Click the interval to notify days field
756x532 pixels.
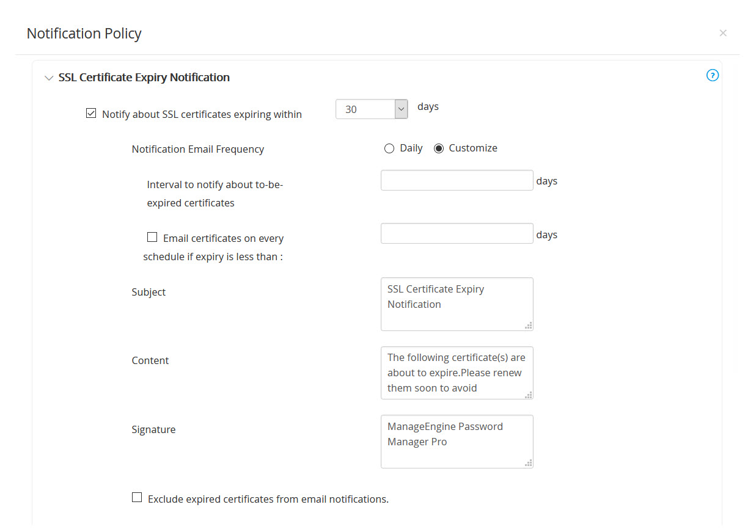click(x=457, y=180)
